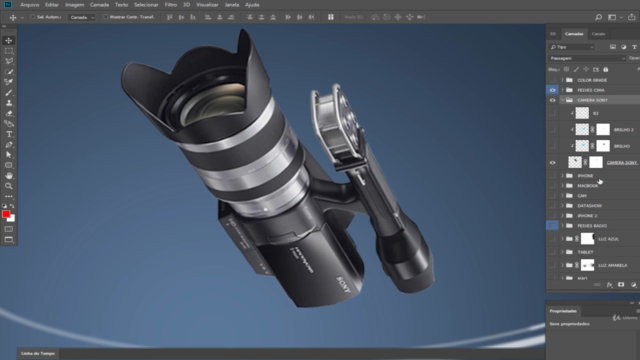
Task: Add a layer mask icon
Action: coord(621,285)
